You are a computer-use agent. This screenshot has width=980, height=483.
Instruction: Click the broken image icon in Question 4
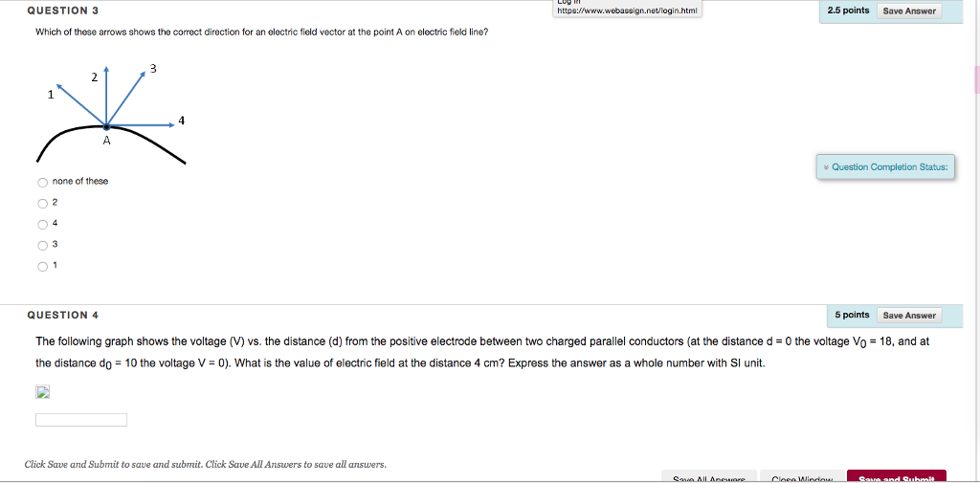(42, 392)
